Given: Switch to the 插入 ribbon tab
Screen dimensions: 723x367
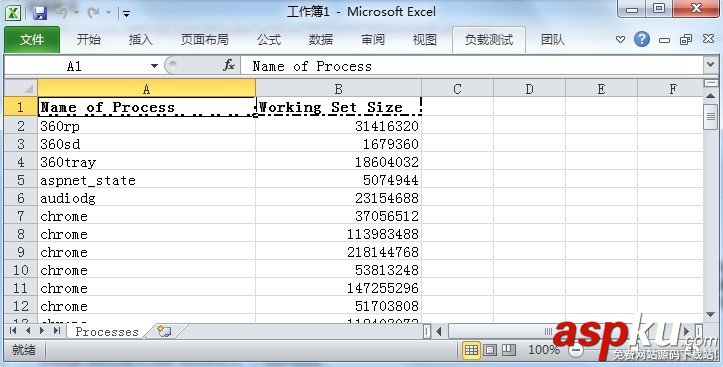Looking at the screenshot, I should [x=140, y=40].
